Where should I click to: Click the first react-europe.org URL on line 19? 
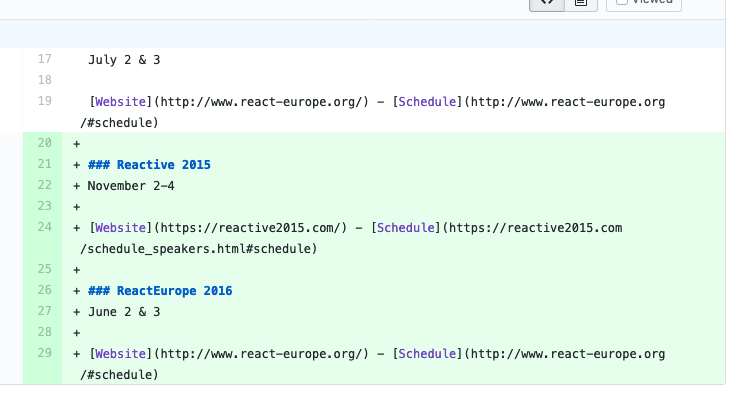coord(261,102)
